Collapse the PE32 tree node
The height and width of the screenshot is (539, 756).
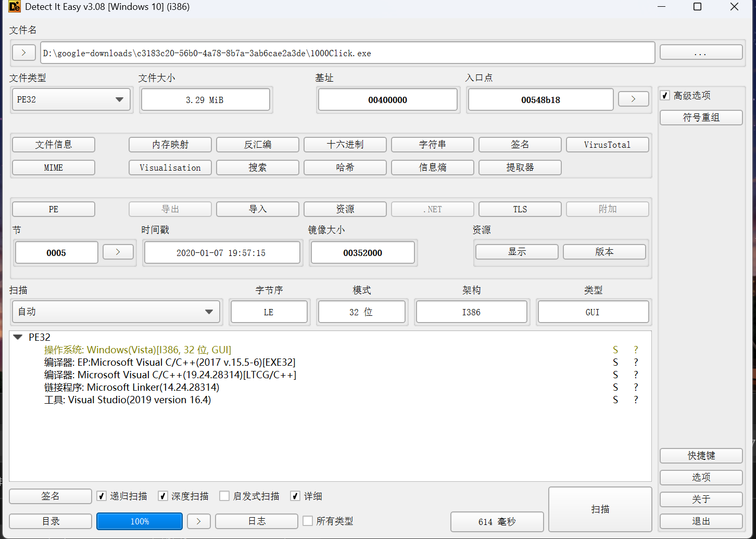coord(18,337)
